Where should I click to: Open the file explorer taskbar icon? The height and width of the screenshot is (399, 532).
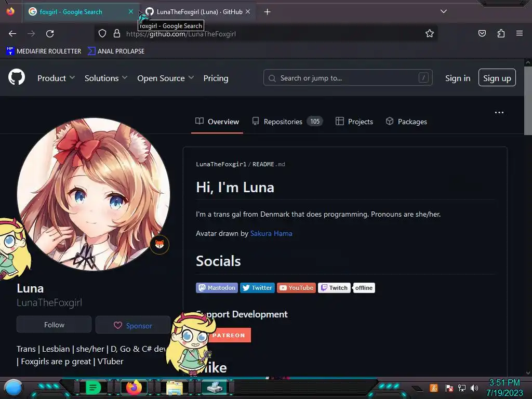(175, 388)
